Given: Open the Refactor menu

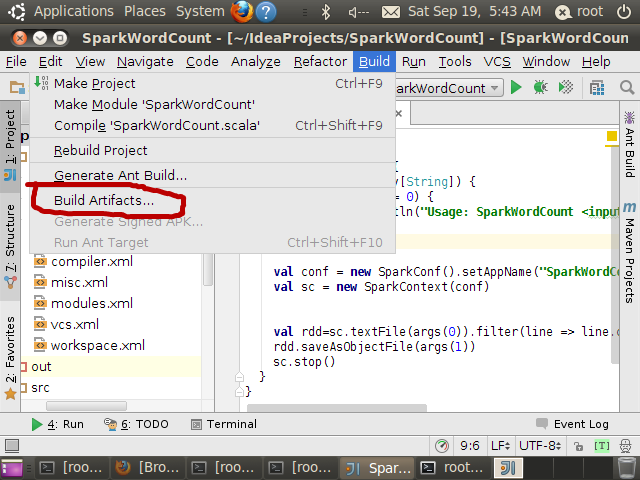Looking at the screenshot, I should click(x=320, y=62).
